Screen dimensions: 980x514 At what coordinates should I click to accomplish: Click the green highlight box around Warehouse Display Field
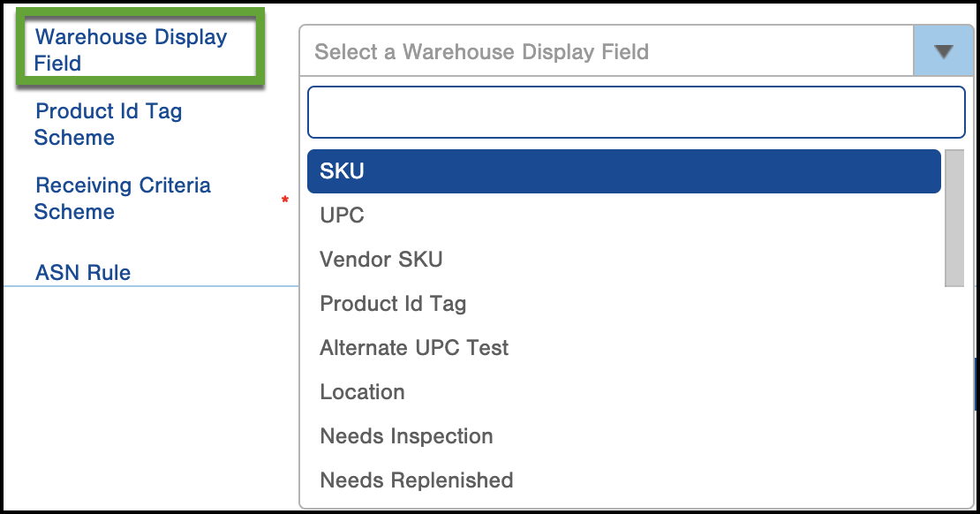pos(140,47)
